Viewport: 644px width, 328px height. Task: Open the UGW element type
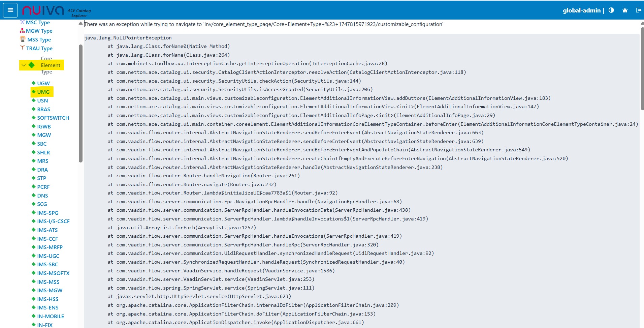click(43, 83)
